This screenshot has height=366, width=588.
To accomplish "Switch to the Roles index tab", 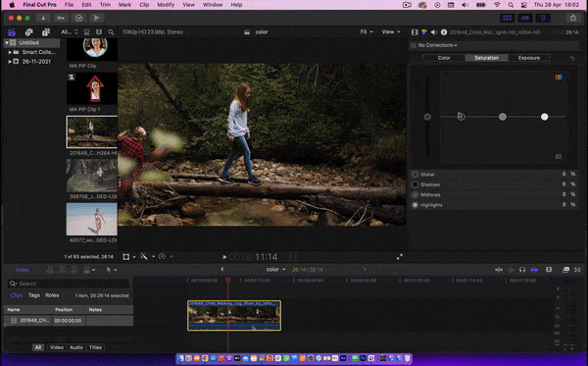I will click(52, 295).
